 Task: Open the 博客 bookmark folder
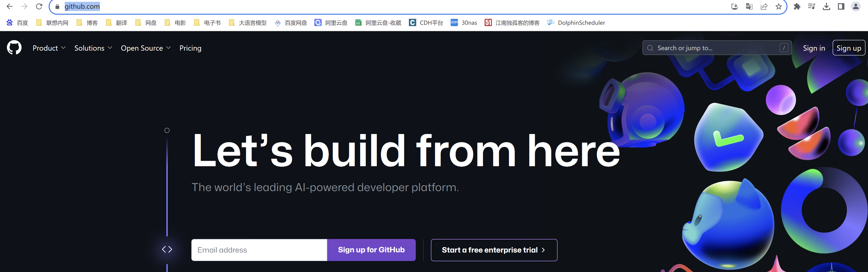[87, 22]
